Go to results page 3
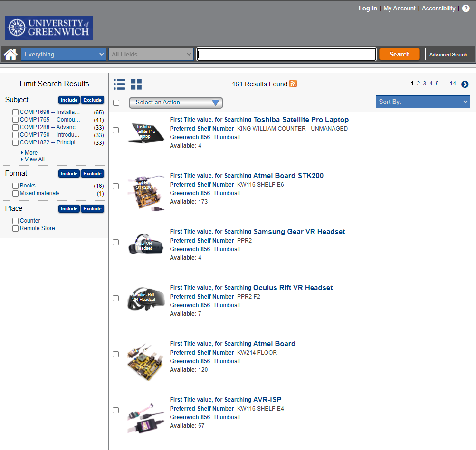This screenshot has height=450, width=476. [425, 84]
